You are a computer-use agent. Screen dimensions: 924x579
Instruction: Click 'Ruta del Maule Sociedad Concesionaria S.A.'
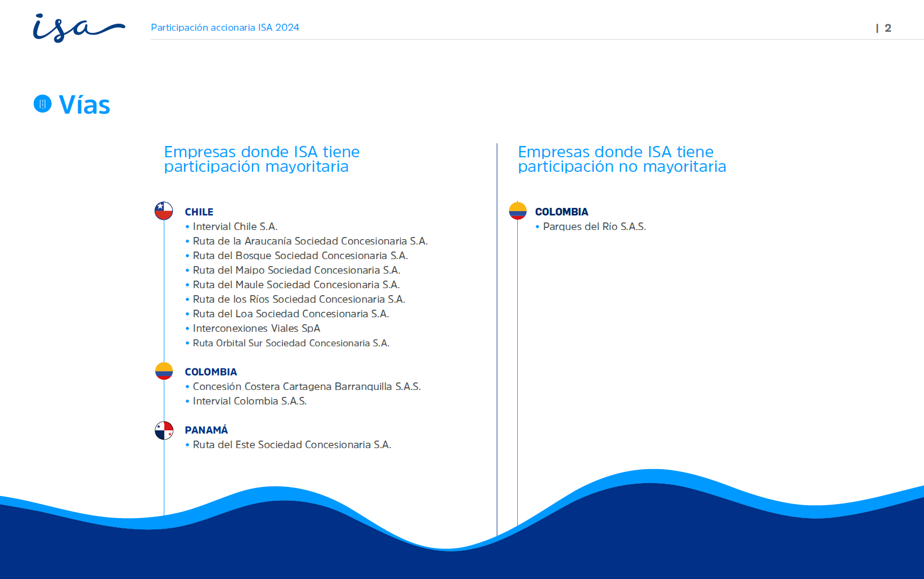296,285
